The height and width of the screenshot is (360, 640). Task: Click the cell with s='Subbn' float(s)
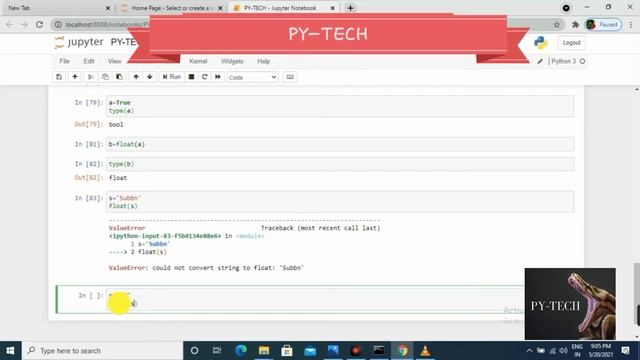340,202
